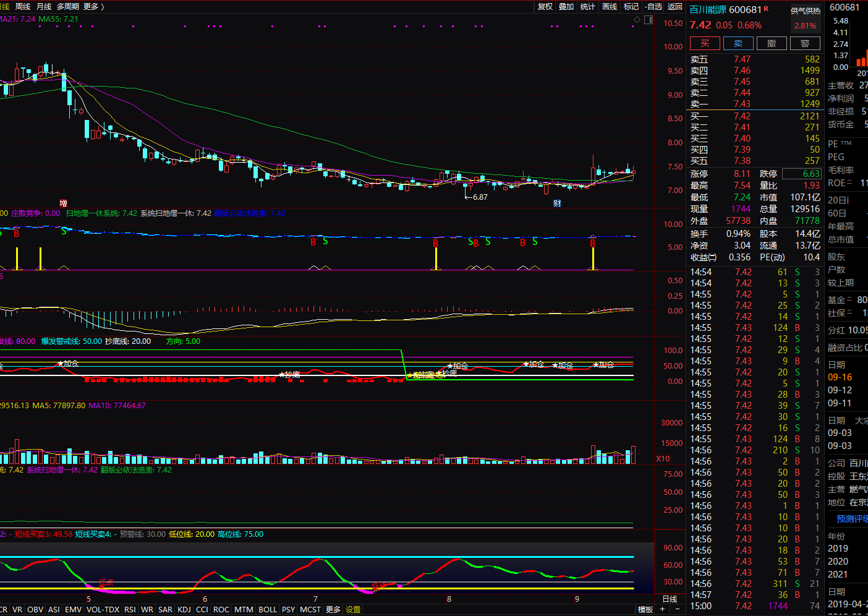Select the EMV indicator tab
The width and height of the screenshot is (868, 616).
point(73,609)
